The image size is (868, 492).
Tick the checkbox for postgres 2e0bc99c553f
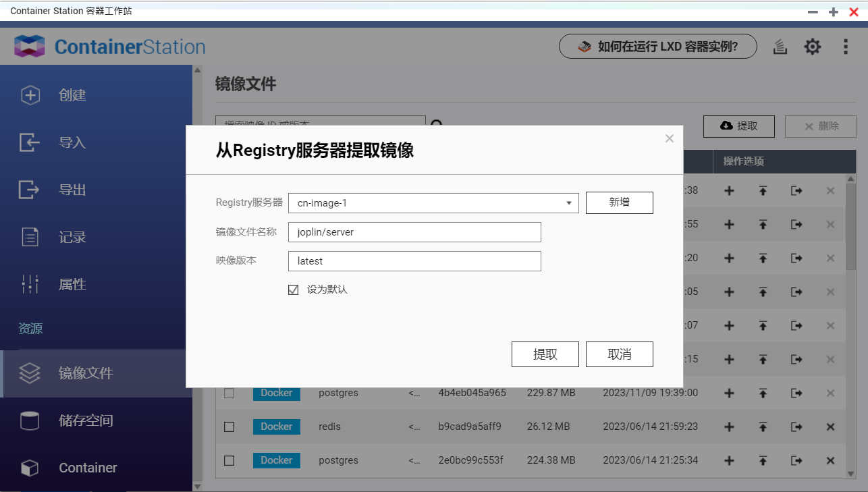(x=229, y=460)
